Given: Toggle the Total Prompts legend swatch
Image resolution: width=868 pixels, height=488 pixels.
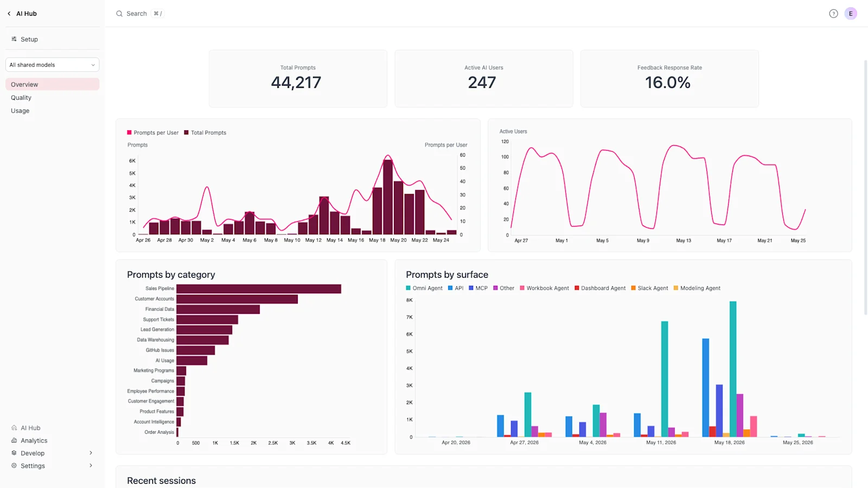Looking at the screenshot, I should (186, 132).
